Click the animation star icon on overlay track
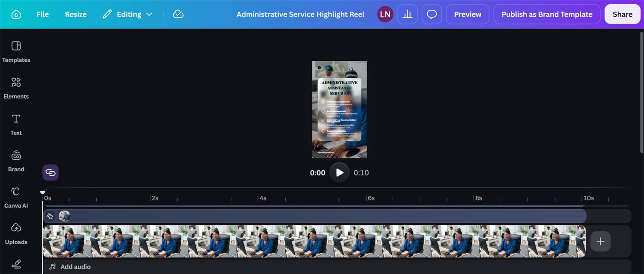Screen dimensions: 644x274 (x=50, y=216)
